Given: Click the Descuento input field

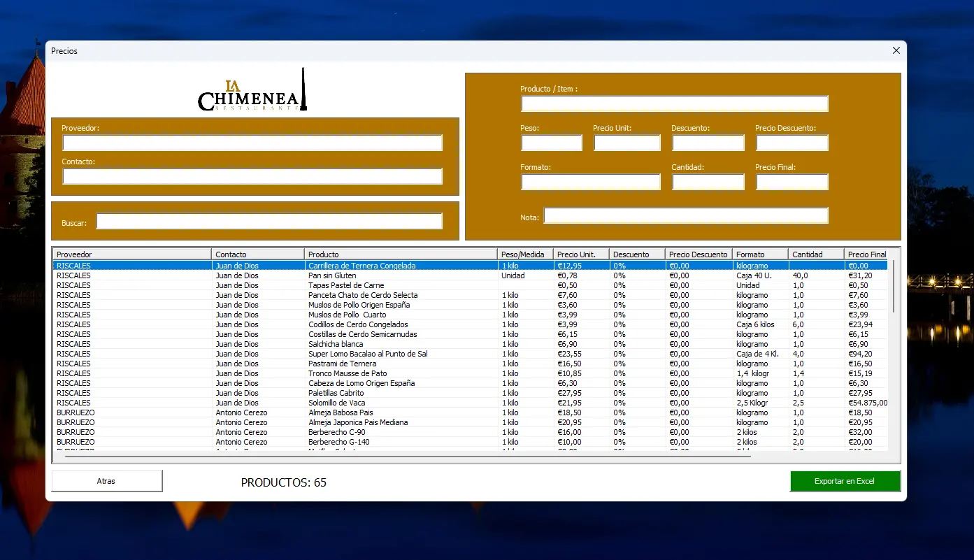Looking at the screenshot, I should coord(708,143).
